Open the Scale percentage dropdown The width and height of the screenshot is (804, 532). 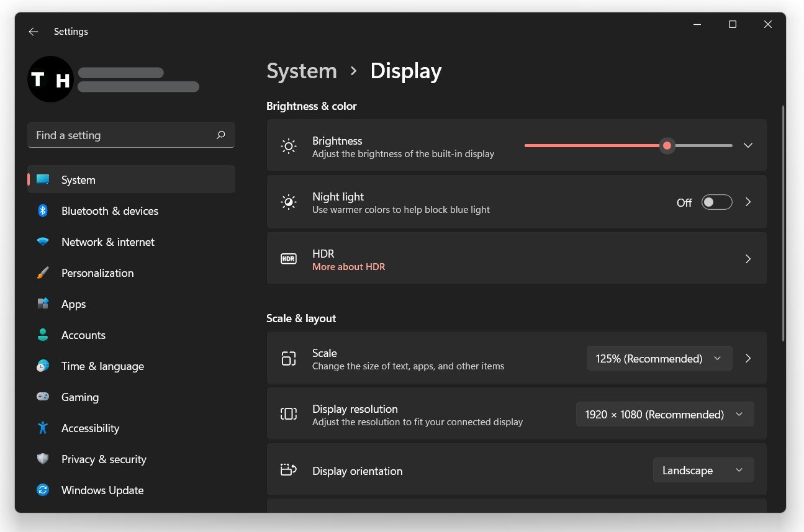tap(659, 359)
